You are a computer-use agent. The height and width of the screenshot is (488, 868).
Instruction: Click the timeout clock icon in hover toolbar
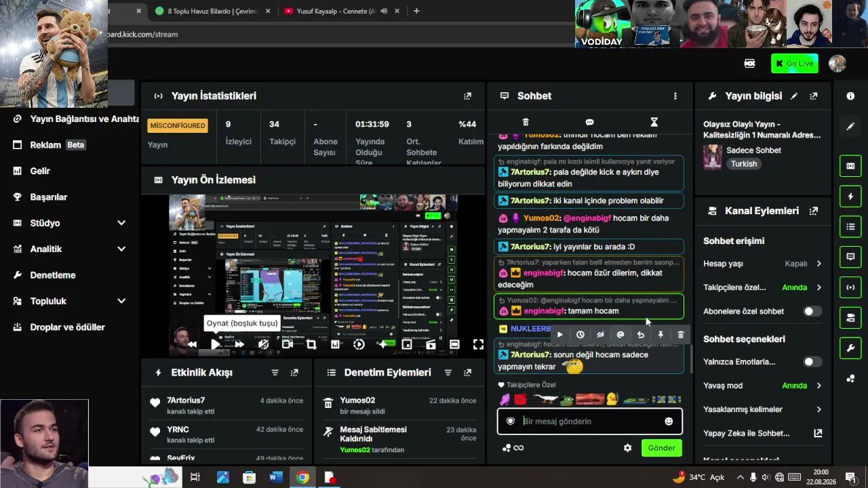(x=580, y=335)
